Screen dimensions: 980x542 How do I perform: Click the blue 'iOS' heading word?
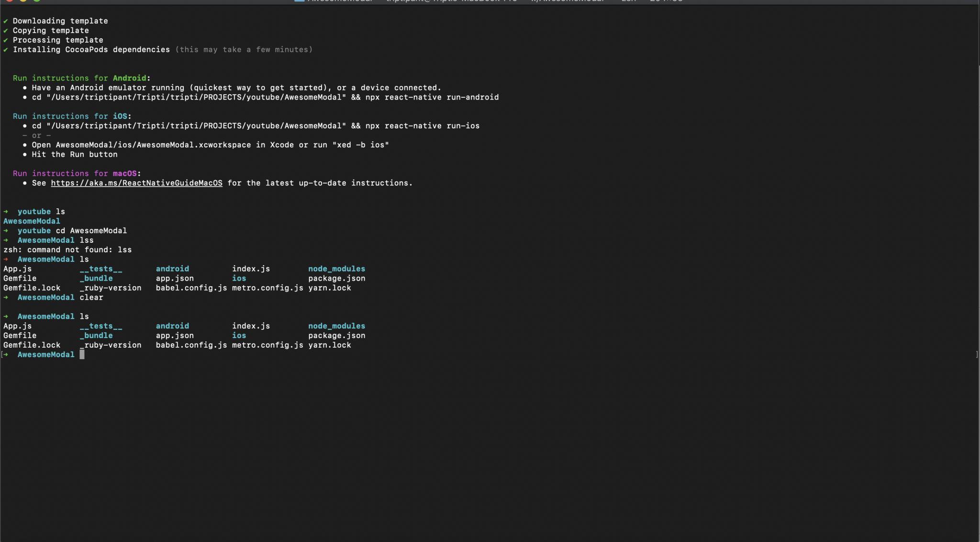(x=120, y=116)
